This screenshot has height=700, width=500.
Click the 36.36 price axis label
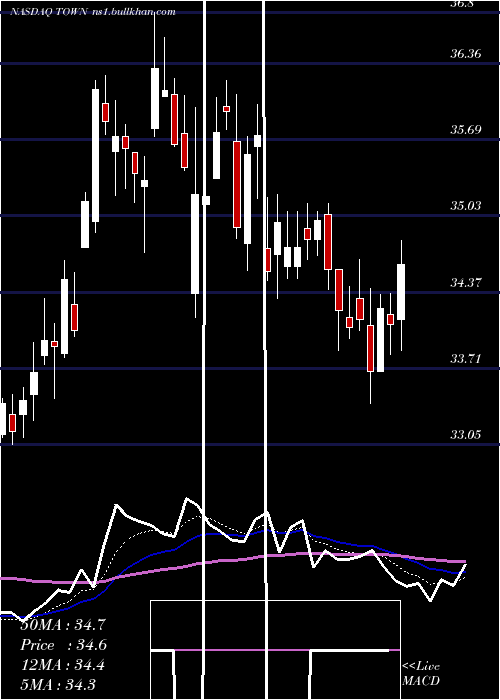[466, 54]
